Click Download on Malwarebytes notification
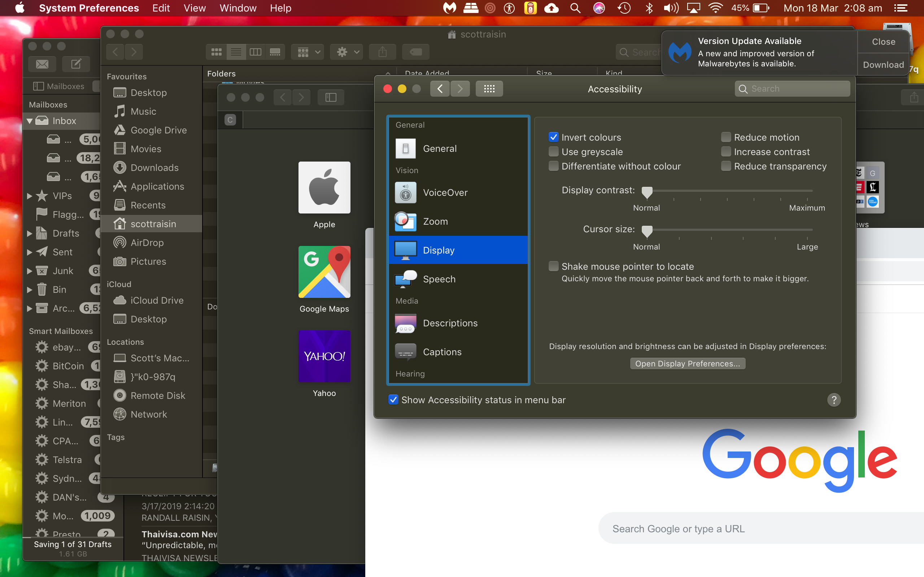 [x=883, y=65]
